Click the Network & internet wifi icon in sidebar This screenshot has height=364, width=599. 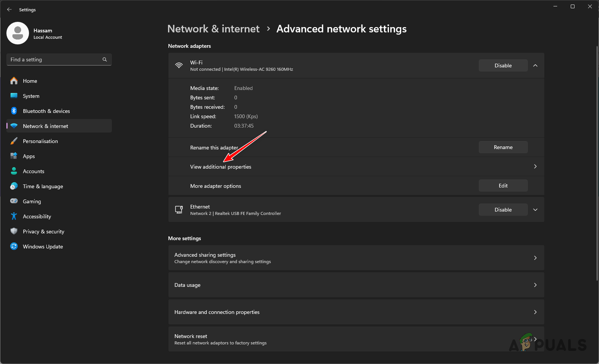click(x=14, y=126)
